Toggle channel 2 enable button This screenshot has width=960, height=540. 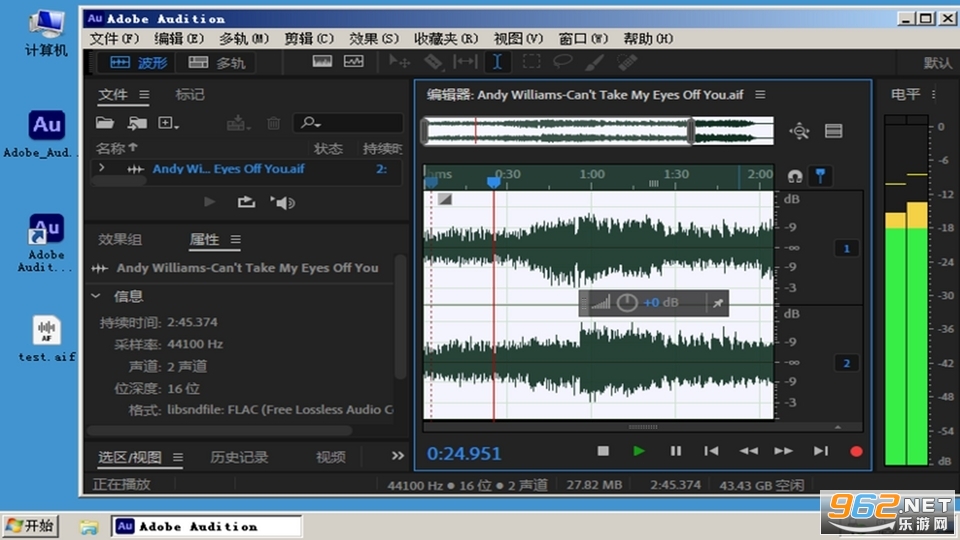(x=847, y=363)
